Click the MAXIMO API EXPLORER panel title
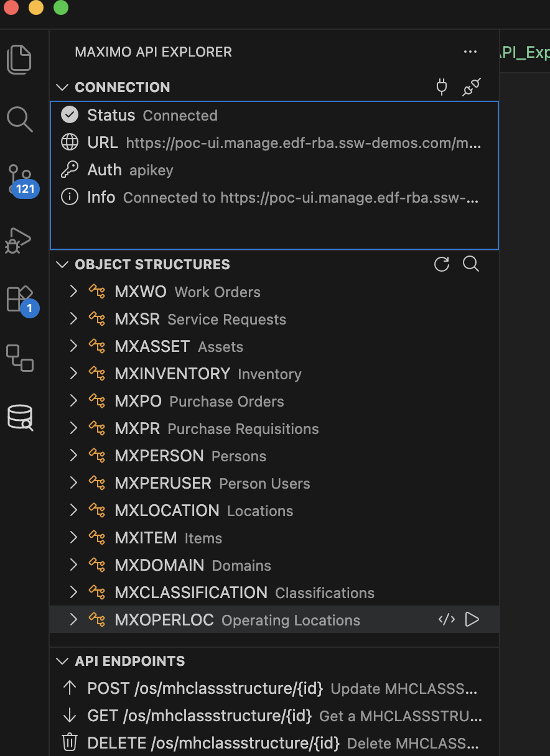 tap(154, 52)
